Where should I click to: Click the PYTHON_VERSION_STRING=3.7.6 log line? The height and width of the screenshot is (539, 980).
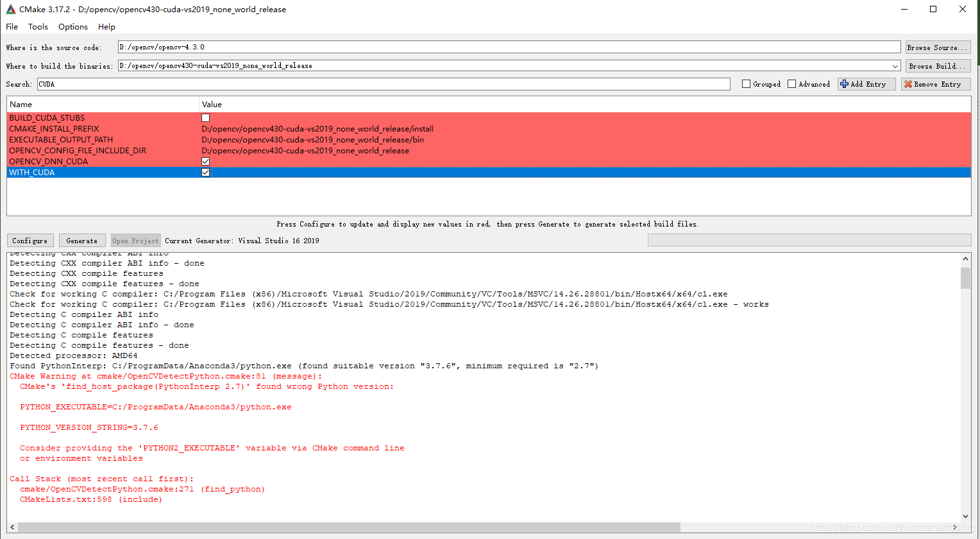pyautogui.click(x=89, y=427)
